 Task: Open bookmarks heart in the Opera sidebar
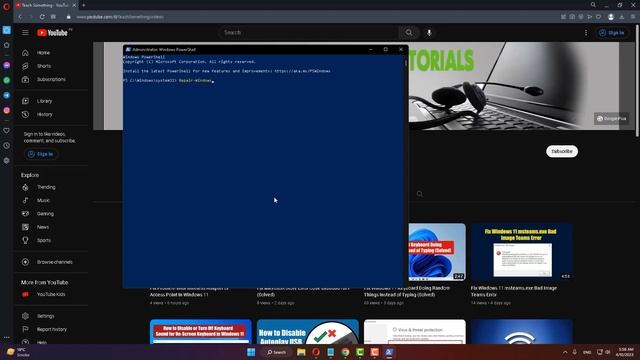click(x=7, y=131)
